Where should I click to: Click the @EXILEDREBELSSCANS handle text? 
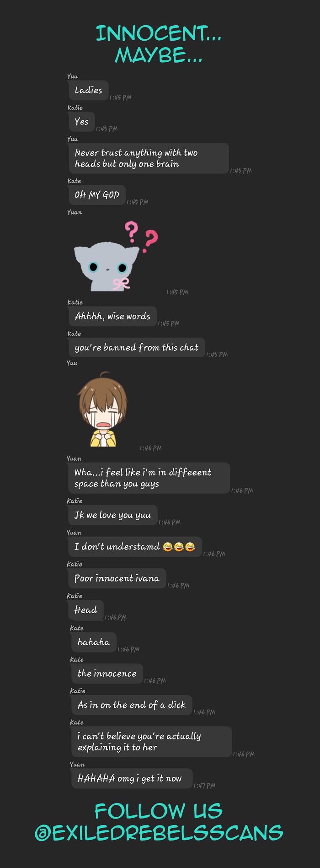coord(159,833)
